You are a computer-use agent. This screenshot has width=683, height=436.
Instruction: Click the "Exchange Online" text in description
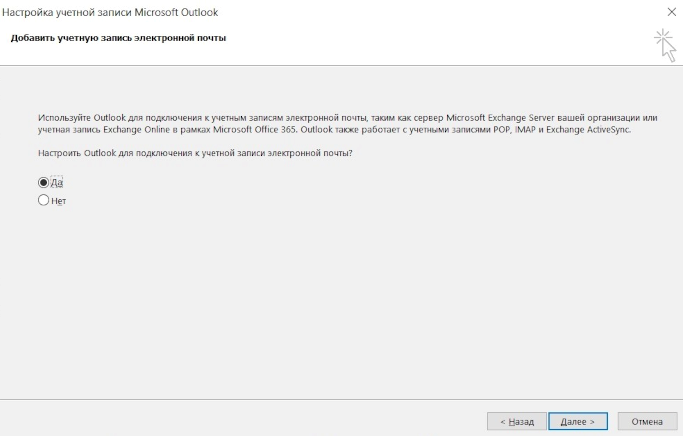click(x=133, y=130)
